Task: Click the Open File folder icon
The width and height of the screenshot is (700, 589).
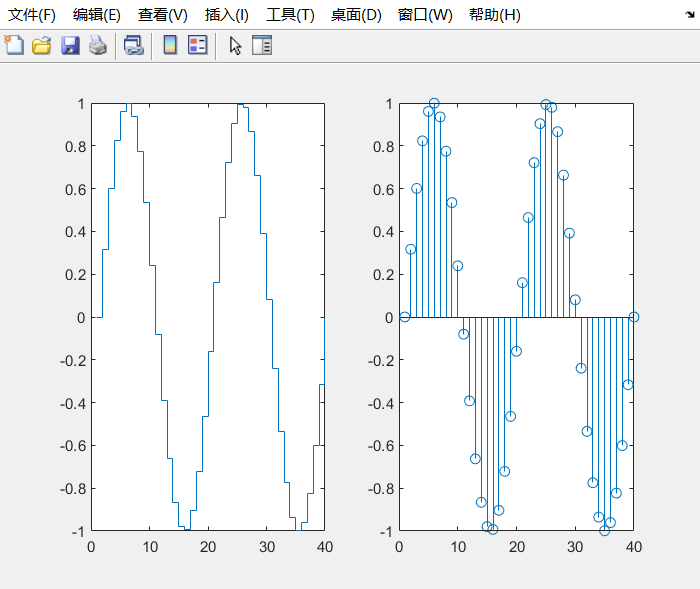Action: [x=42, y=46]
